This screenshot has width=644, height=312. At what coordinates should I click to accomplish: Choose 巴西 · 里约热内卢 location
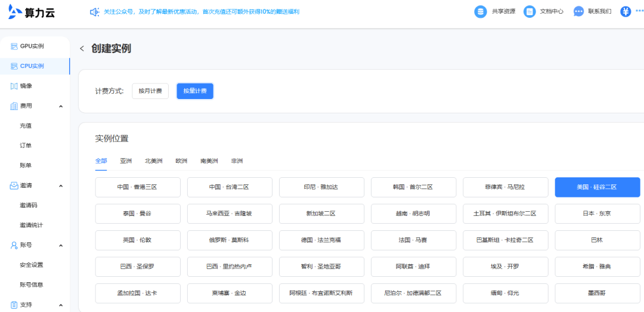tap(230, 267)
